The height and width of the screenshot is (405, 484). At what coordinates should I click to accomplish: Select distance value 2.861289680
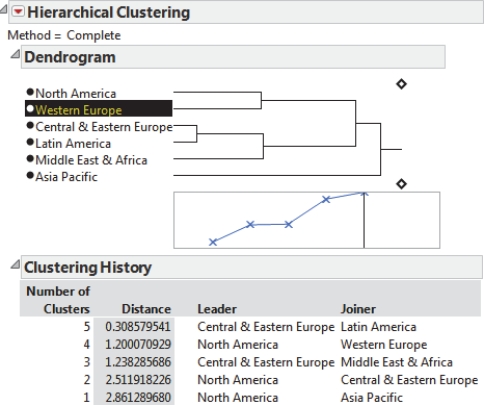(x=138, y=397)
